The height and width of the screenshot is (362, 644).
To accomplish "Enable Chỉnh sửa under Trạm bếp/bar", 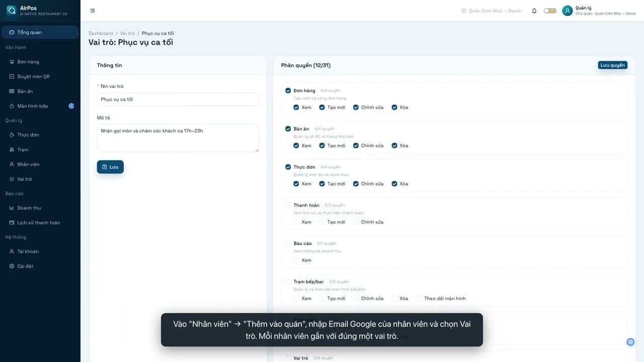I will coord(356,298).
